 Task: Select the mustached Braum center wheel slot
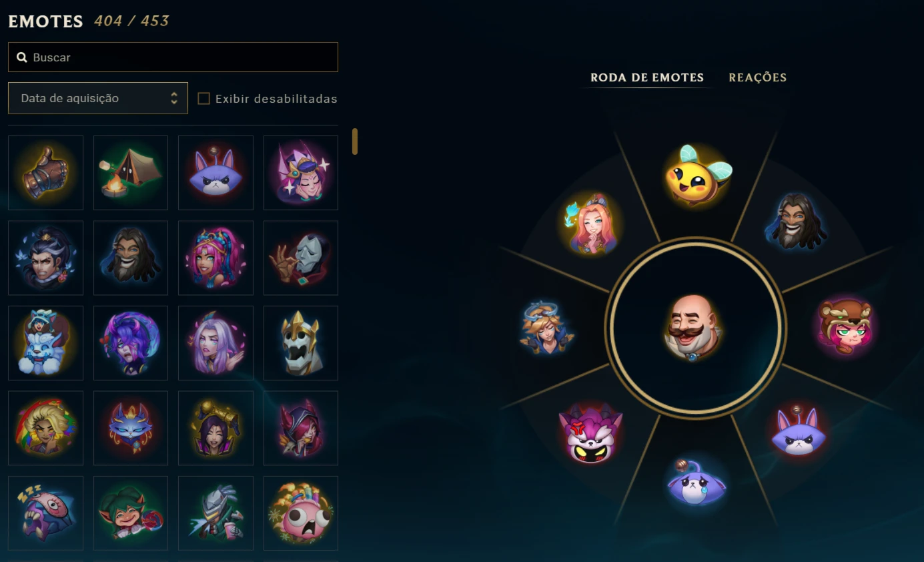(695, 327)
